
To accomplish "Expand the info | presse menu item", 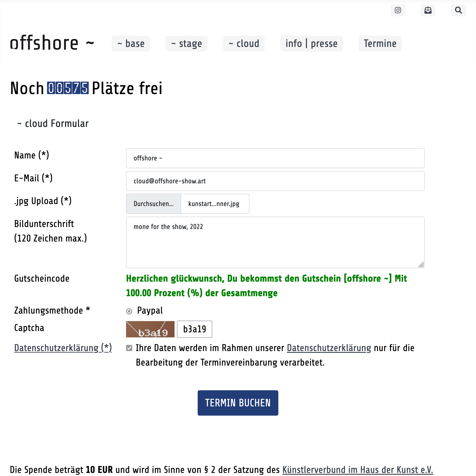I will click(x=312, y=44).
